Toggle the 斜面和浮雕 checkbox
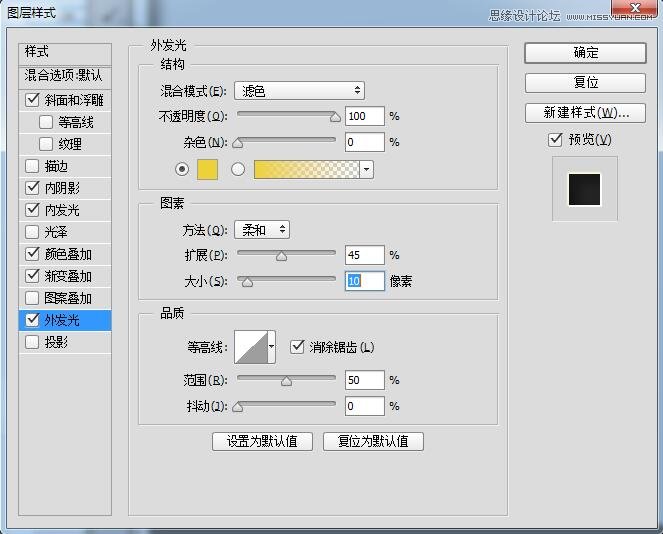 click(x=32, y=100)
